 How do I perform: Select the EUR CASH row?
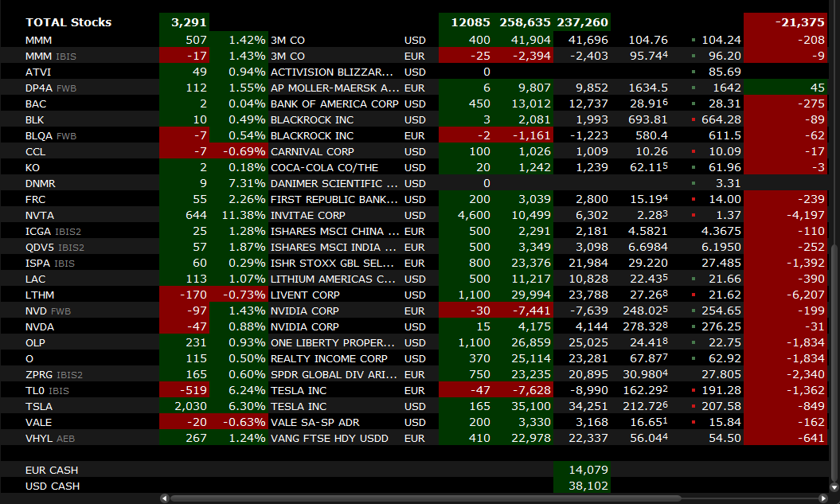click(52, 470)
